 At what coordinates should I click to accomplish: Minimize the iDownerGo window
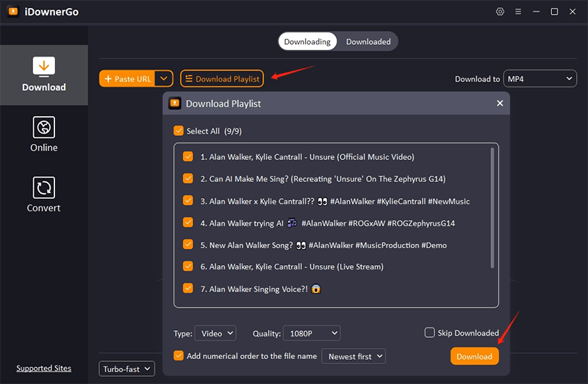click(x=537, y=12)
